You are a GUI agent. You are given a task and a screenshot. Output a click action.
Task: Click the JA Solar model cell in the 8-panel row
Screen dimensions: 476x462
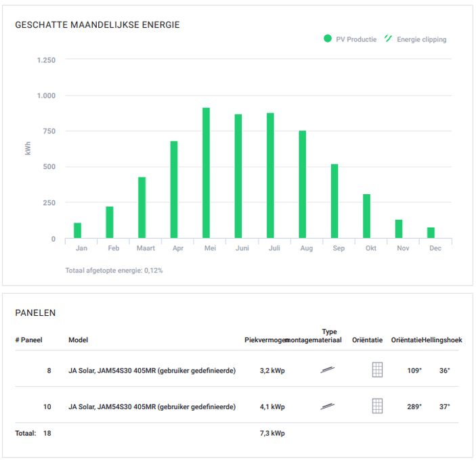[x=152, y=371]
